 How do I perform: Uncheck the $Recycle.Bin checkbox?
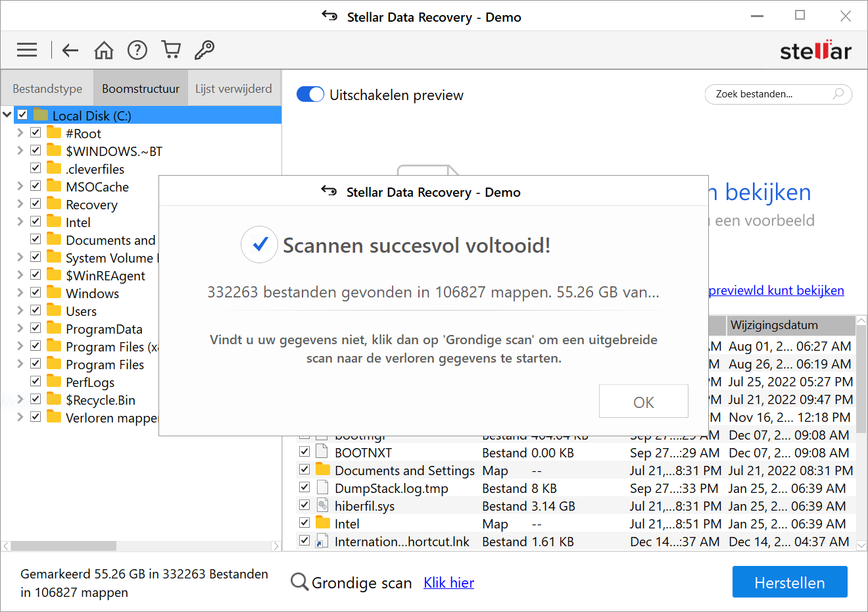pyautogui.click(x=36, y=399)
